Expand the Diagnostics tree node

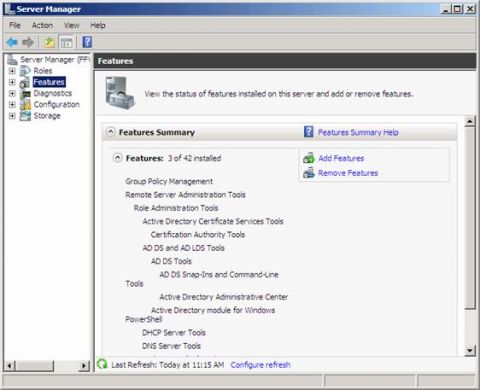(x=12, y=93)
